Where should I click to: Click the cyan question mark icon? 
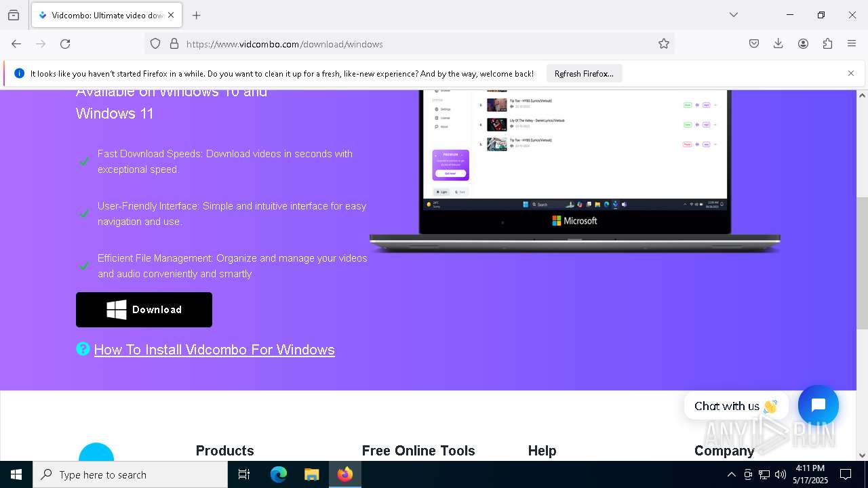(83, 349)
